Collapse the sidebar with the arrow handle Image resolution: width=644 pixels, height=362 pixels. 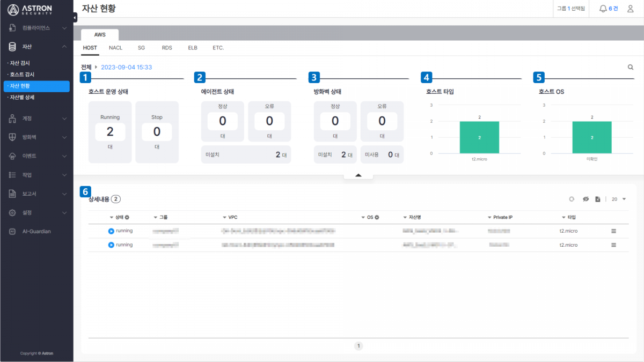(75, 18)
